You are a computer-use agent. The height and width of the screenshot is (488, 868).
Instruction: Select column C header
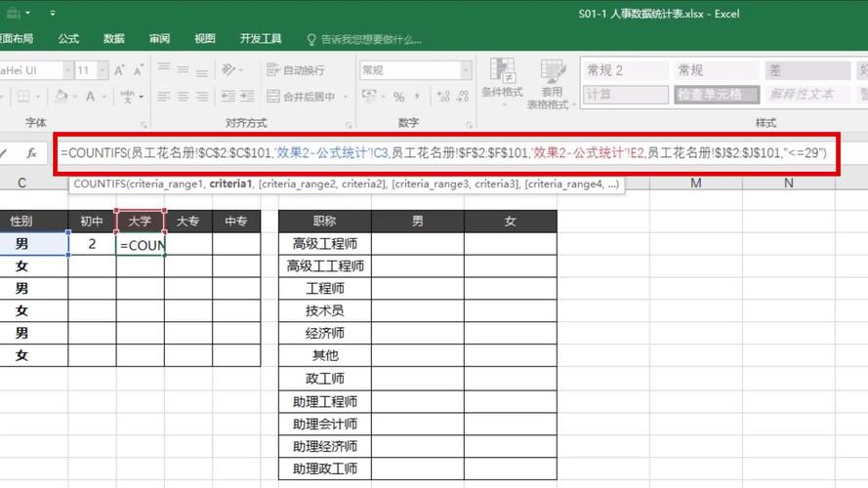point(21,183)
